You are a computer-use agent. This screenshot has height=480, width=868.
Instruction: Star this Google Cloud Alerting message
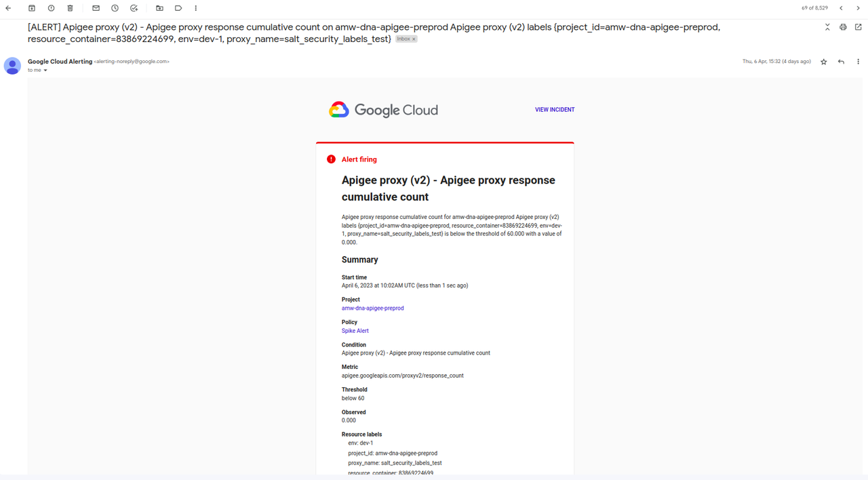coord(824,62)
